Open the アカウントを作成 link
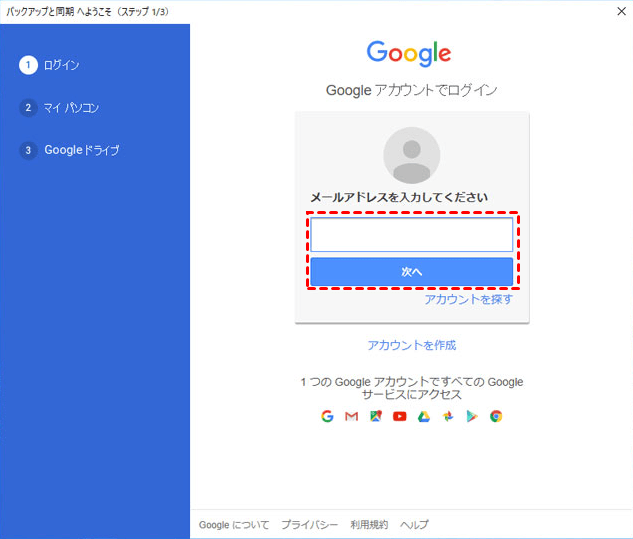Image resolution: width=633 pixels, height=539 pixels. 411,345
